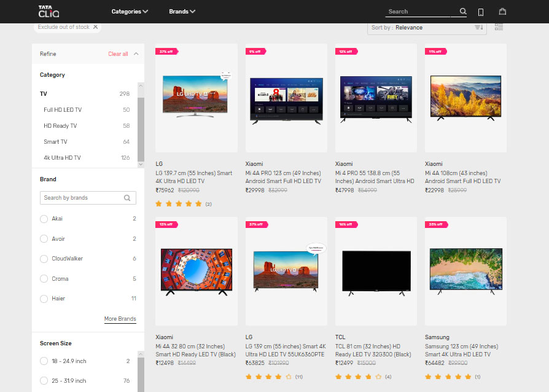549x392 pixels.
Task: Select the Avoir brand filter
Action: click(44, 239)
